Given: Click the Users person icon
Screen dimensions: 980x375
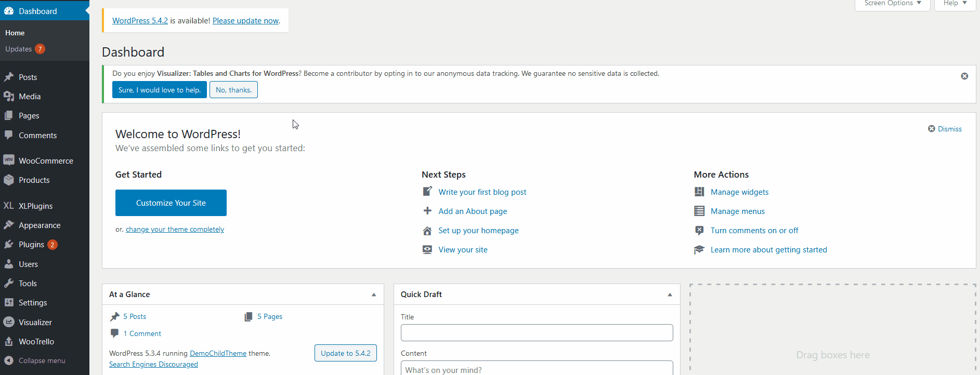Looking at the screenshot, I should click(x=9, y=264).
